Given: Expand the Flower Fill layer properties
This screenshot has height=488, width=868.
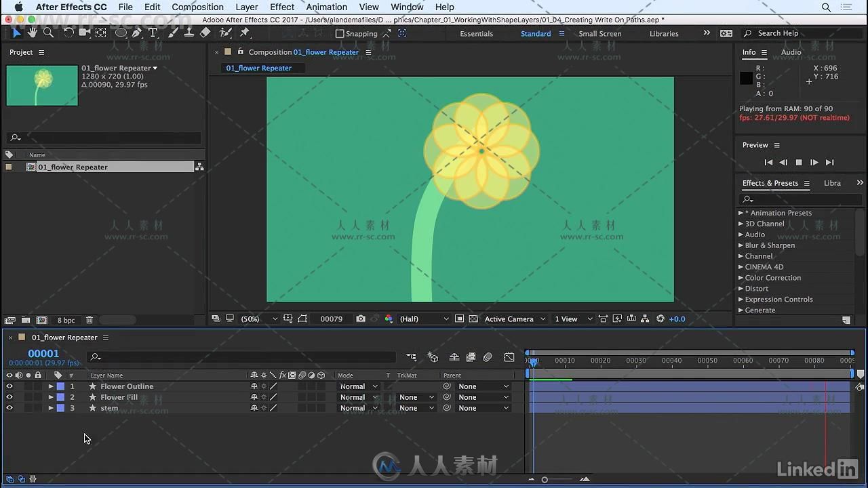Looking at the screenshot, I should (51, 397).
